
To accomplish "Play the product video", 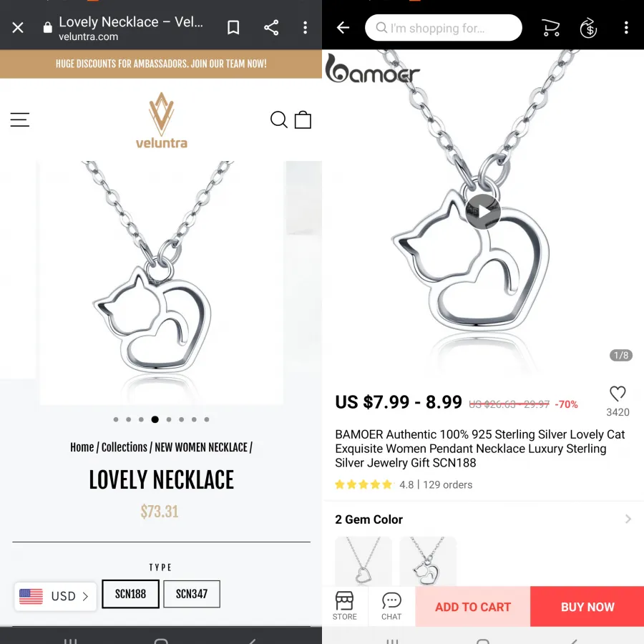I will click(483, 212).
